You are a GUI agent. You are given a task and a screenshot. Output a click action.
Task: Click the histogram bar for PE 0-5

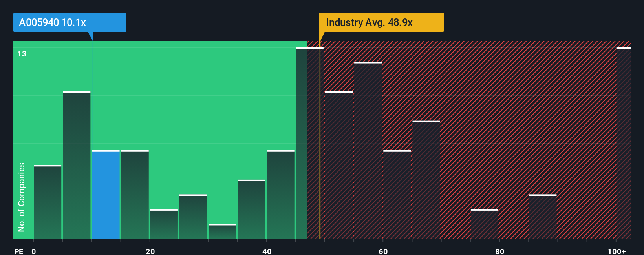click(48, 202)
